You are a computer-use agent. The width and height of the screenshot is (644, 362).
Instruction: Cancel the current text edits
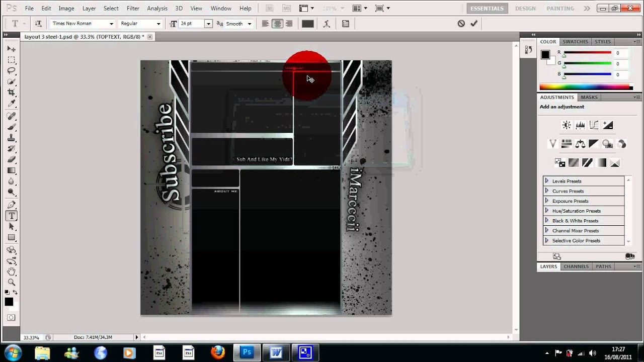[461, 24]
